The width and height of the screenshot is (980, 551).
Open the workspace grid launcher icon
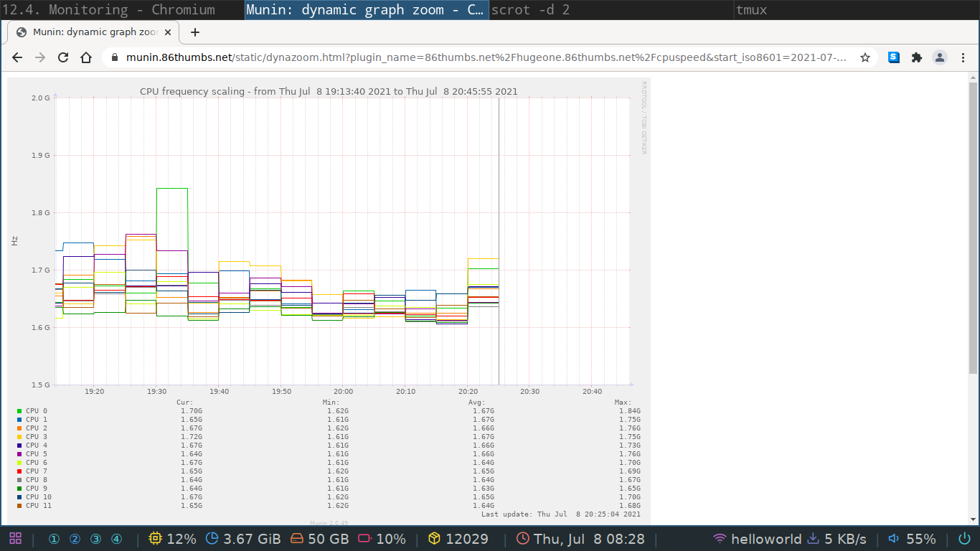(x=15, y=539)
